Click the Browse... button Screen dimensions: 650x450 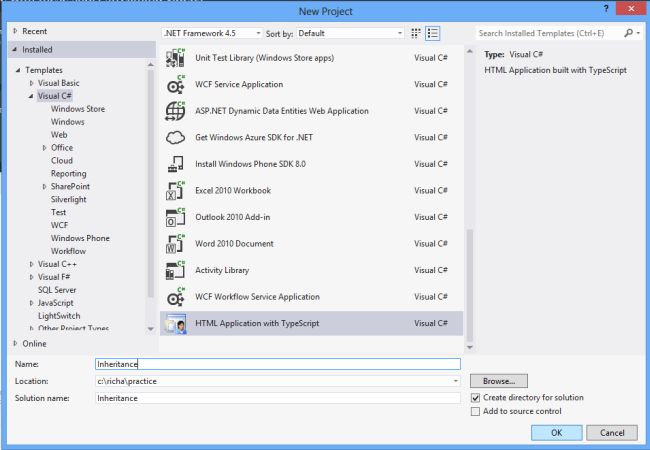pyautogui.click(x=499, y=381)
